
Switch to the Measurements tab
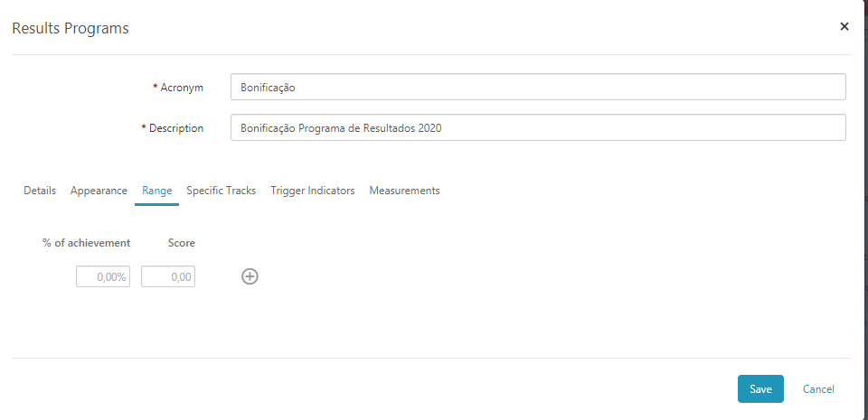click(404, 191)
